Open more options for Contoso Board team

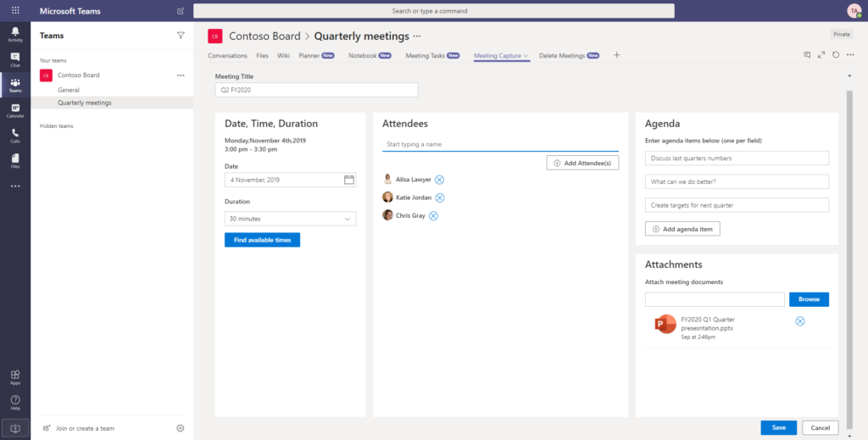pos(181,75)
